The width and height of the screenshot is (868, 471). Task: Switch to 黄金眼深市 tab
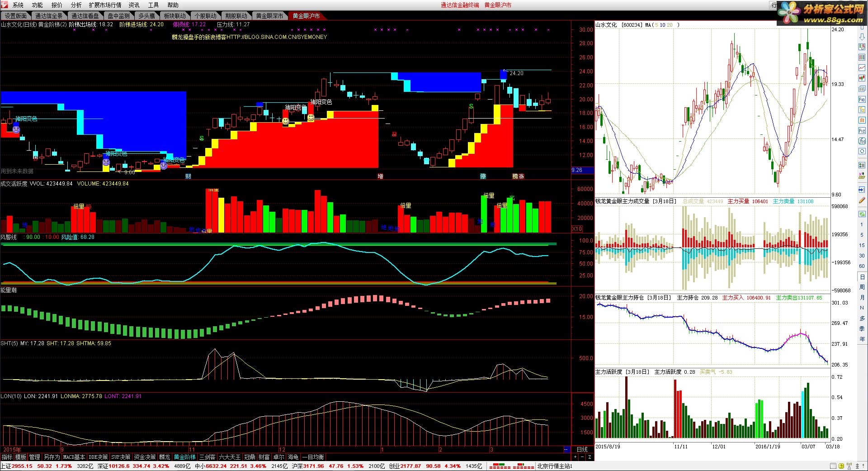(270, 16)
